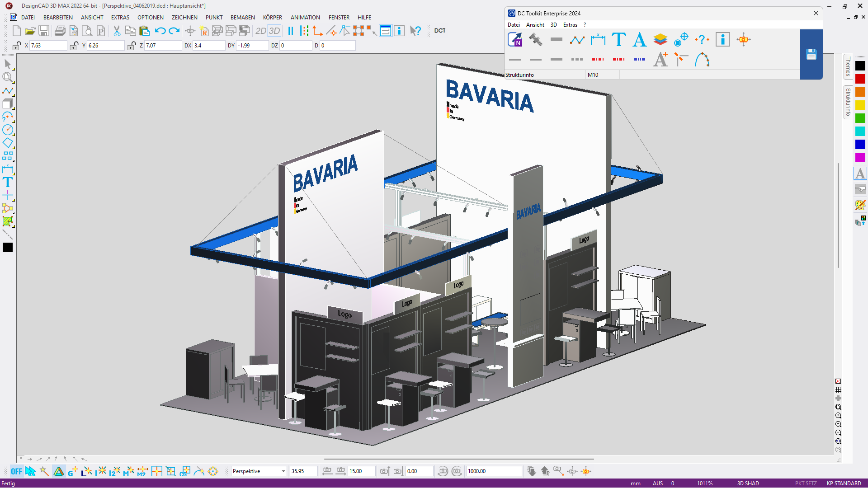Click the 'A+' text add icon

point(660,59)
